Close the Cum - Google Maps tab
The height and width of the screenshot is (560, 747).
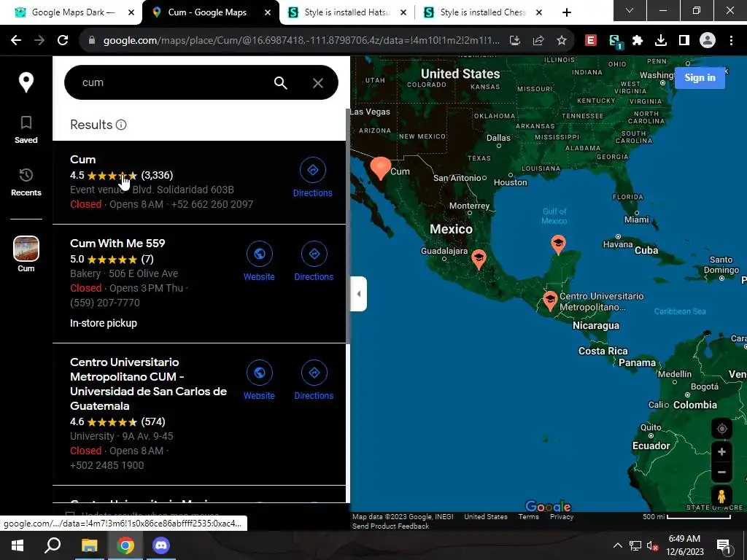pyautogui.click(x=268, y=12)
